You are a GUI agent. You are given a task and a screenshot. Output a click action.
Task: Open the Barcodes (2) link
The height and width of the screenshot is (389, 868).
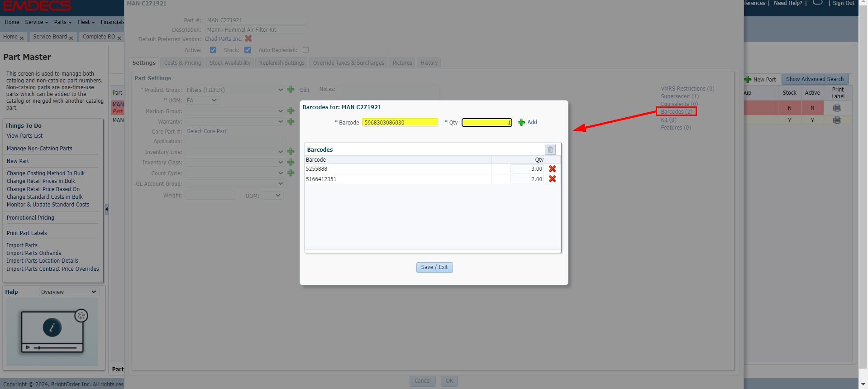(677, 112)
